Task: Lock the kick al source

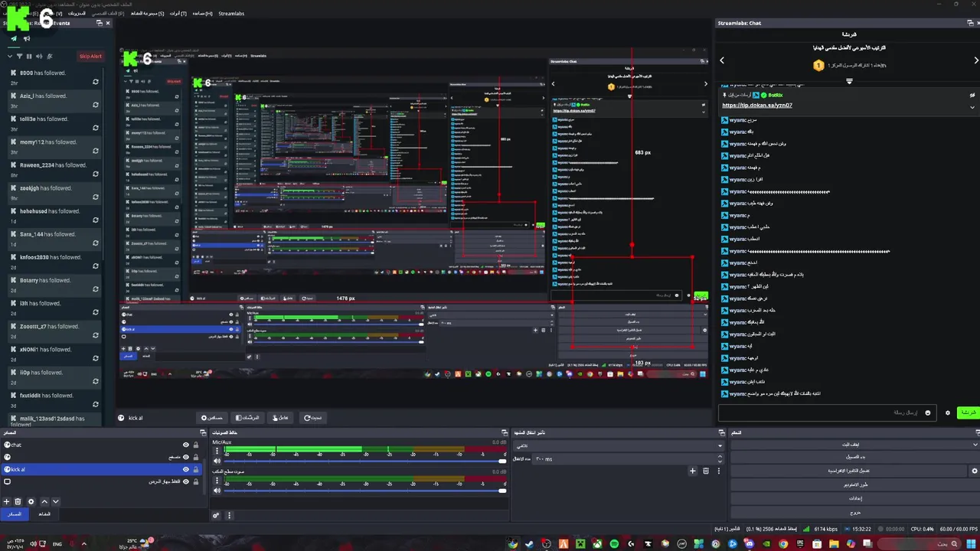Action: 196,469
